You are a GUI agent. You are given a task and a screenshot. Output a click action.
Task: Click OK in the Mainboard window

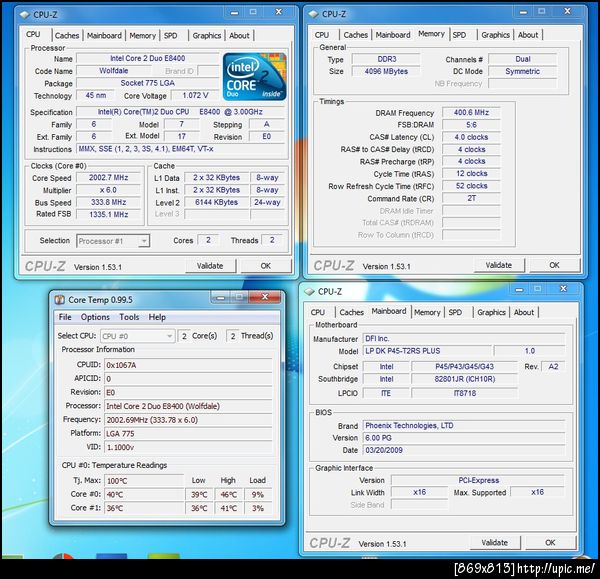[550, 542]
